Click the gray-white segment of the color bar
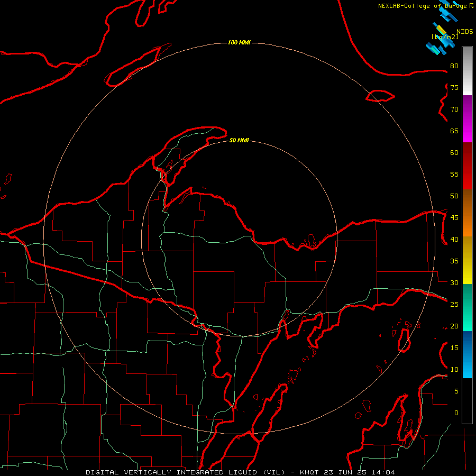The height and width of the screenshot is (476, 476). (x=467, y=71)
